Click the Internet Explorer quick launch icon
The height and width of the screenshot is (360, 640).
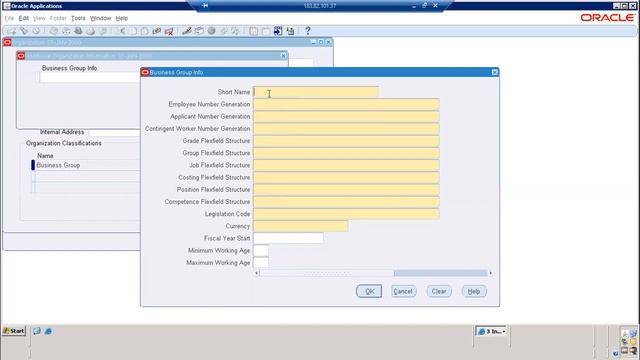[x=48, y=331]
